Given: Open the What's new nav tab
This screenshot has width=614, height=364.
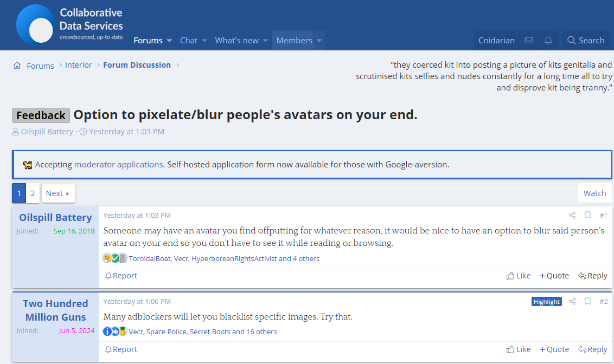Looking at the screenshot, I should 237,40.
